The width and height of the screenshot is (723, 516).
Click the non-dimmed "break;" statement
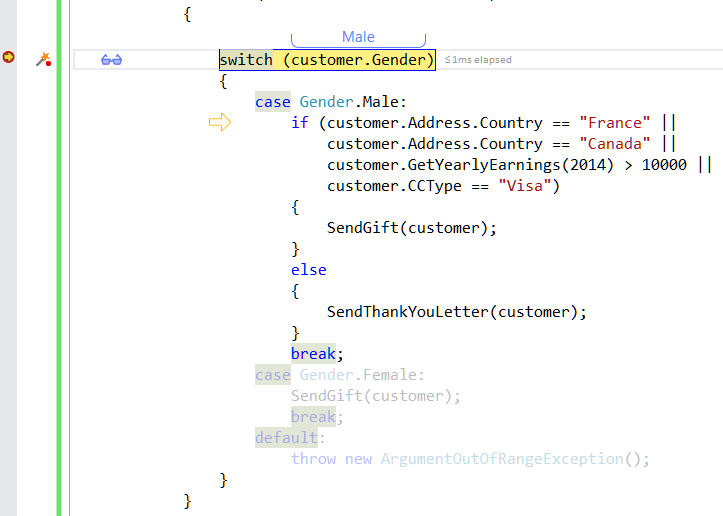[317, 354]
